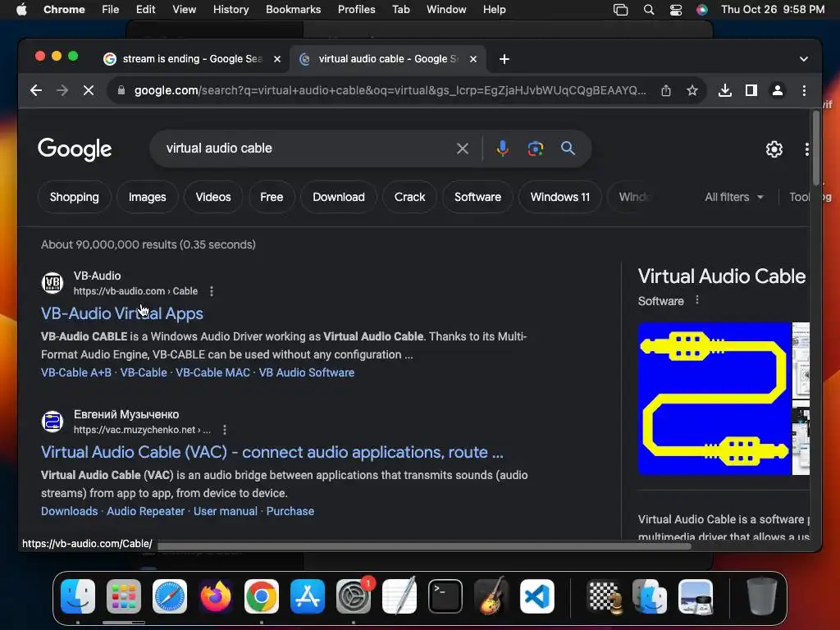
Task: Apply the Download filter chip
Action: click(x=339, y=197)
